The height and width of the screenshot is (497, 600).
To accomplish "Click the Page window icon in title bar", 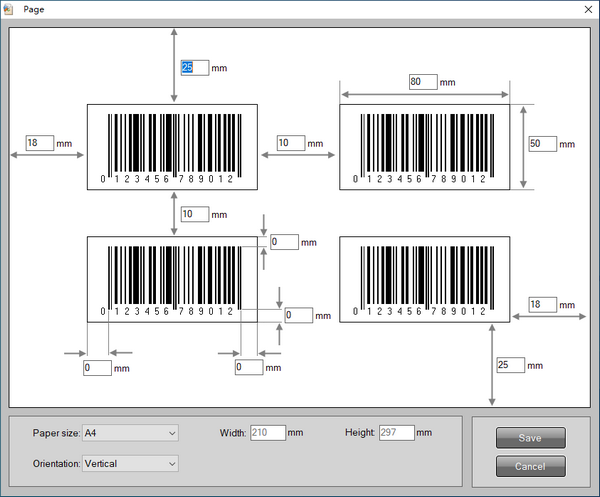I will click(x=10, y=9).
